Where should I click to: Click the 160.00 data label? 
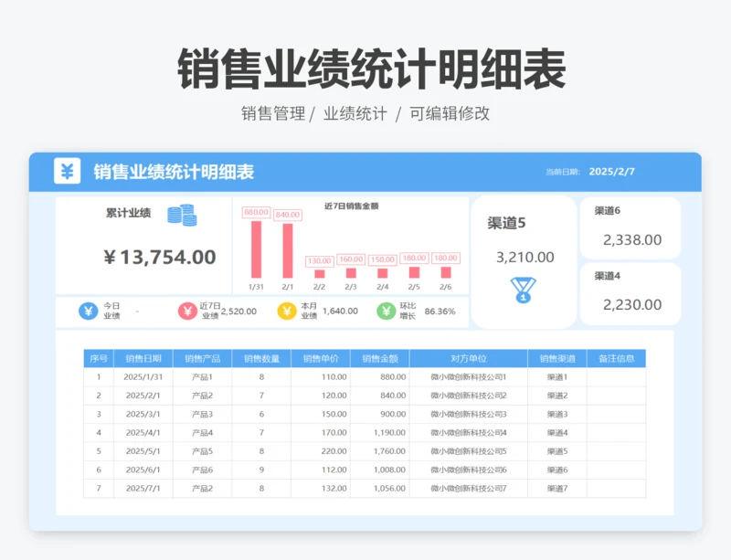tap(351, 259)
